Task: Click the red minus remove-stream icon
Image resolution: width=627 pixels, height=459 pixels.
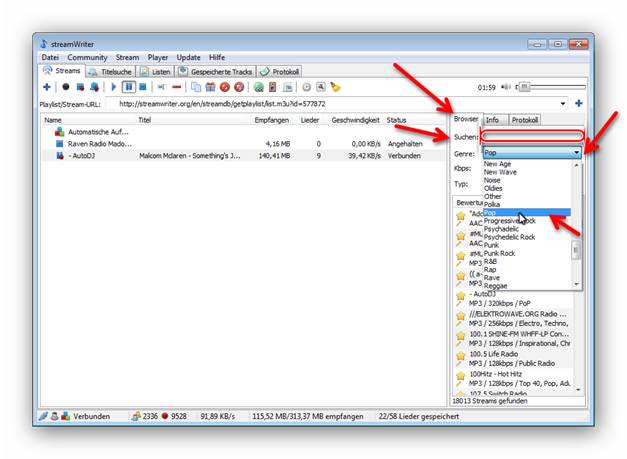Action: (176, 87)
